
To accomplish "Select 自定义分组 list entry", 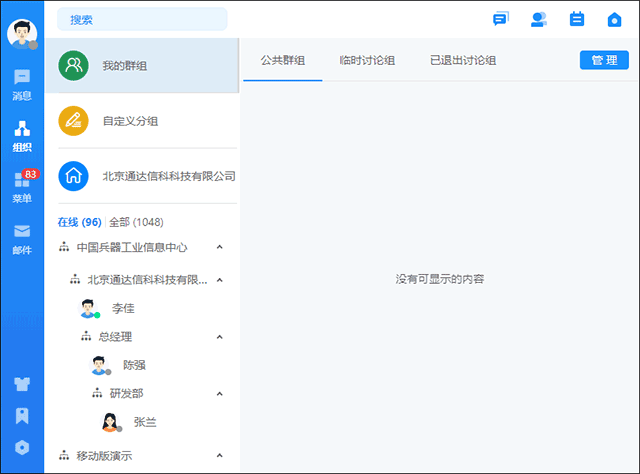I will tap(142, 121).
